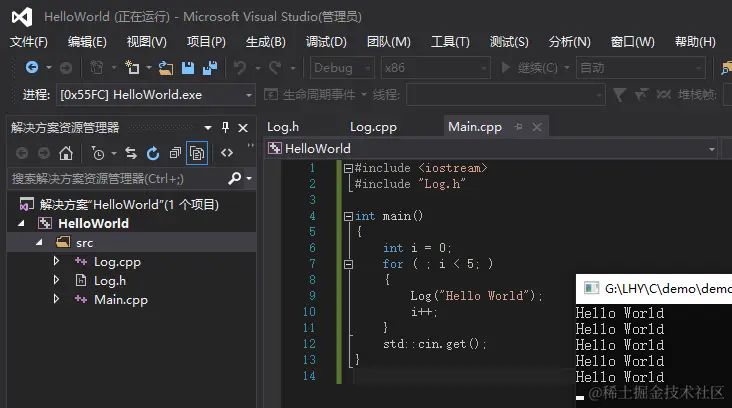Image resolution: width=732 pixels, height=408 pixels.
Task: Pin the Solution Explorer panel
Action: (x=225, y=127)
